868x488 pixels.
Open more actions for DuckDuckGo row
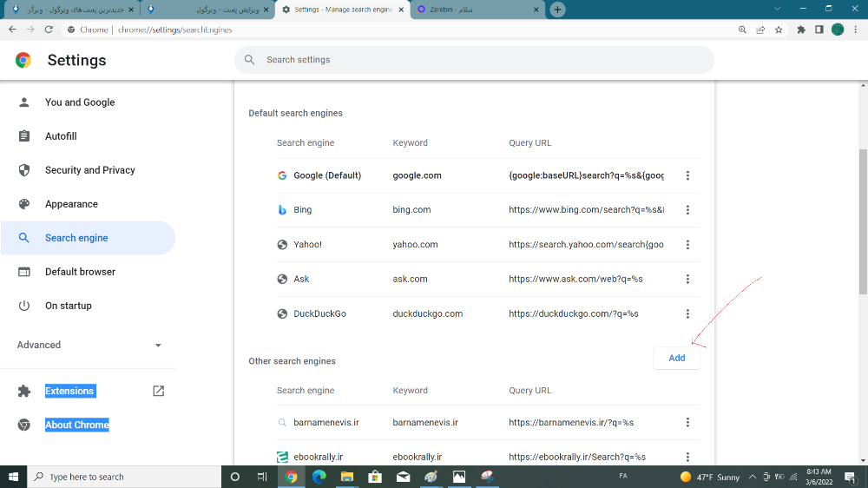point(687,313)
